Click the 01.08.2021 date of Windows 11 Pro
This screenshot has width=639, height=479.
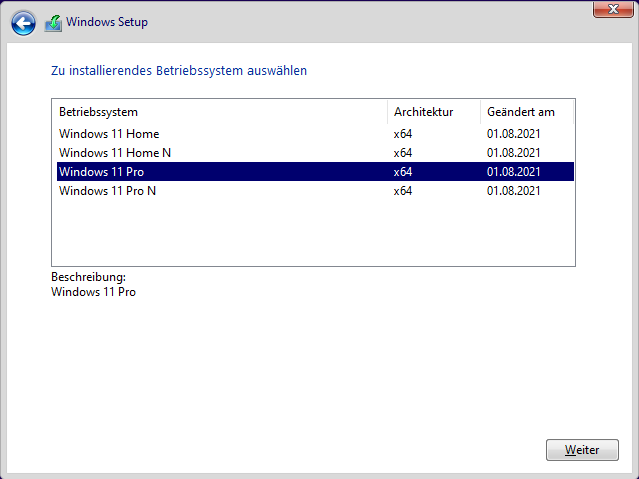(514, 172)
